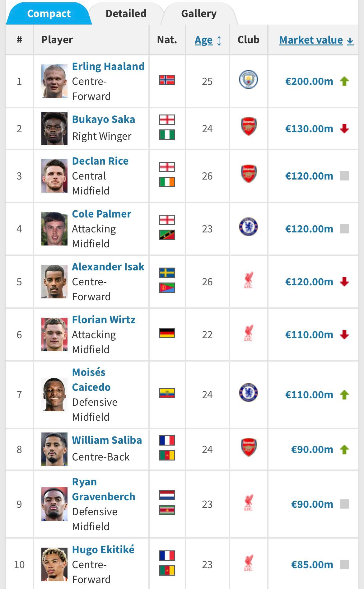Click Ecuador flag in Moisés Caicedo row
This screenshot has height=589, width=364.
click(167, 393)
